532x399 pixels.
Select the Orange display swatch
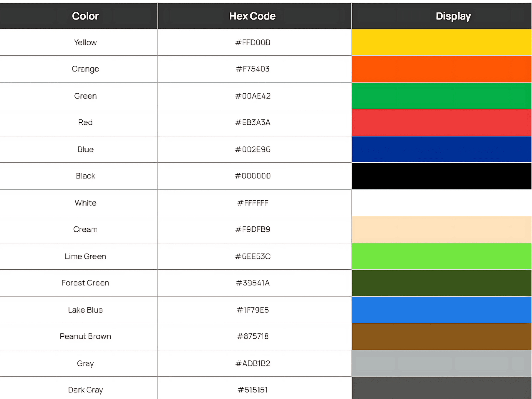tap(441, 69)
